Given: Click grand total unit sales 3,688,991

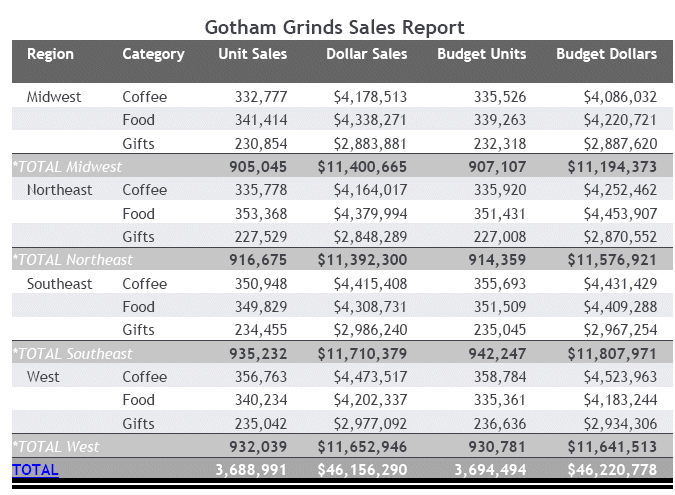Looking at the screenshot, I should pyautogui.click(x=252, y=469).
